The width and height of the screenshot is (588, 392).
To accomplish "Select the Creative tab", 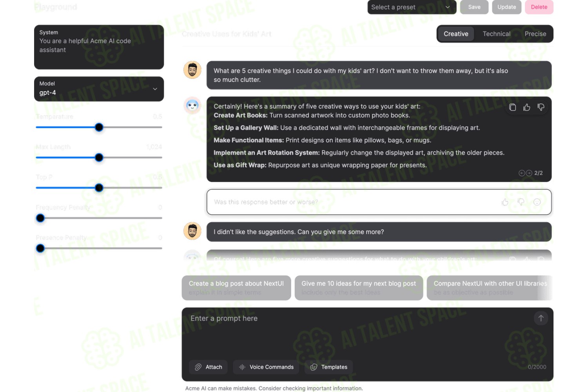I will coord(456,34).
